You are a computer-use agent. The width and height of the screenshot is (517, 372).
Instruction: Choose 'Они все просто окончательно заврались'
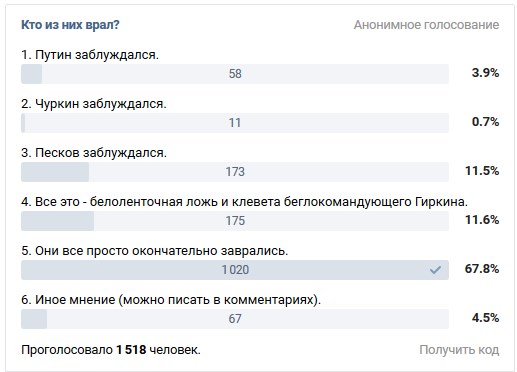pyautogui.click(x=155, y=251)
